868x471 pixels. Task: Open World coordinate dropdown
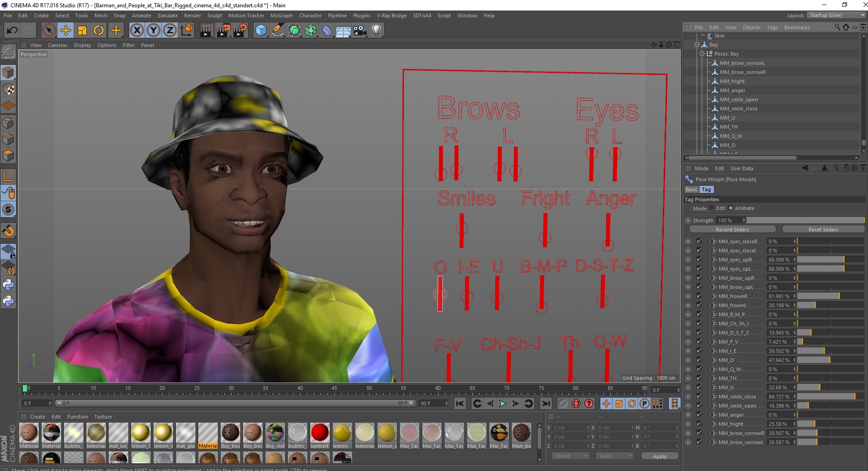(x=571, y=456)
